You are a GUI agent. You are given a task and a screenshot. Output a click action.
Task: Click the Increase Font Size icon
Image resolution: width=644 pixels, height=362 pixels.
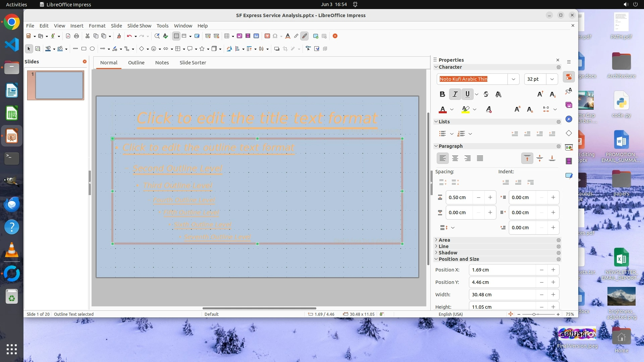540,95
